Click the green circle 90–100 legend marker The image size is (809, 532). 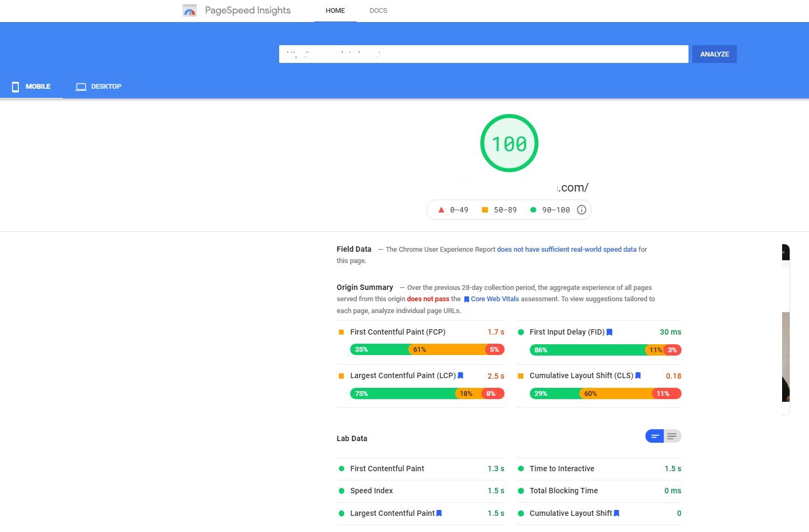533,210
